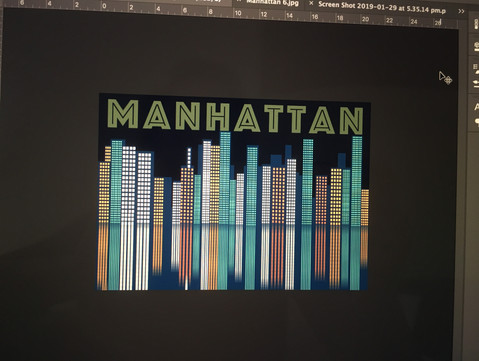Close the Screen Shot 2019-01-29 document tab
The height and width of the screenshot is (361, 479).
tap(311, 3)
